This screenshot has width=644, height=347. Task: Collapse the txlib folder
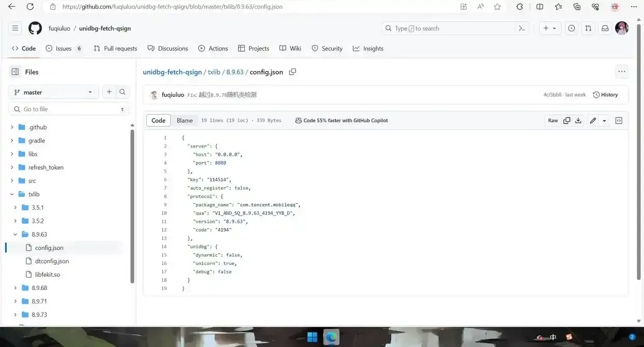tap(12, 194)
